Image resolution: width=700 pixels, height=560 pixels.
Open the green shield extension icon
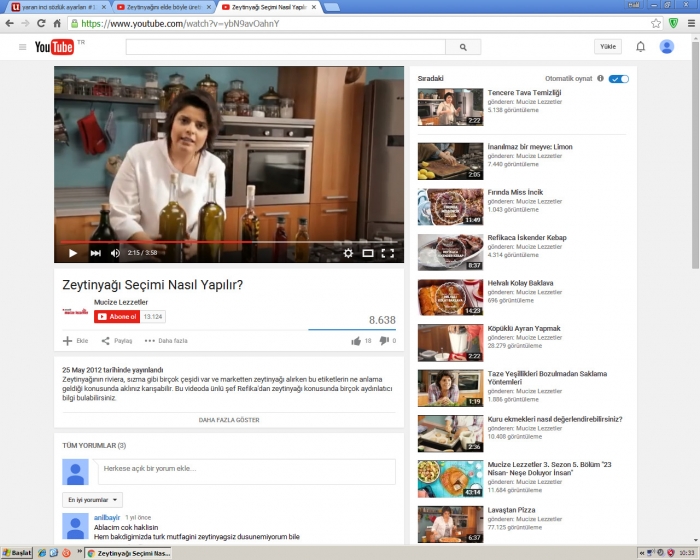pyautogui.click(x=673, y=23)
